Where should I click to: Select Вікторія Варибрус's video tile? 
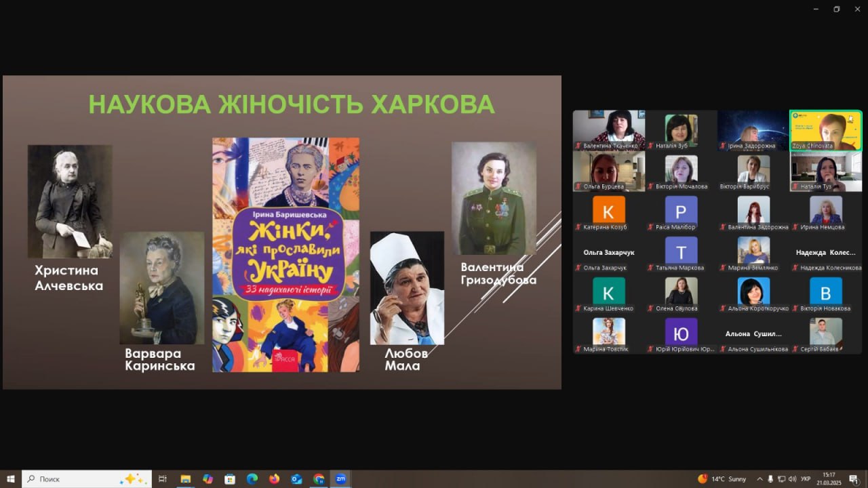753,171
